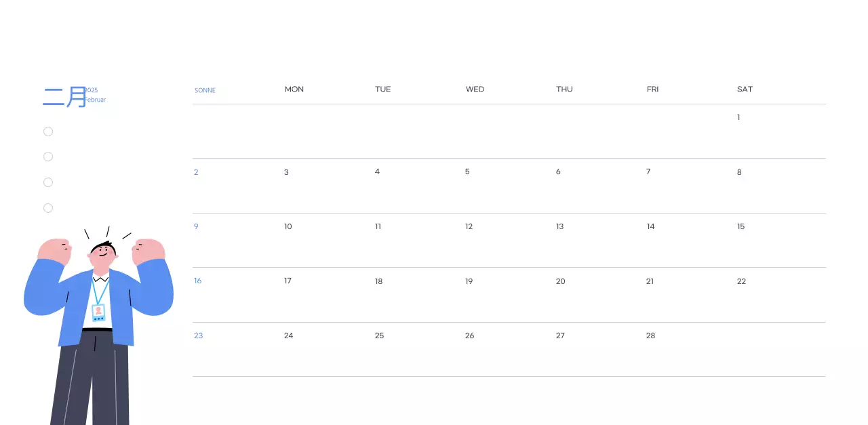Click the 二月 month title

pyautogui.click(x=64, y=97)
